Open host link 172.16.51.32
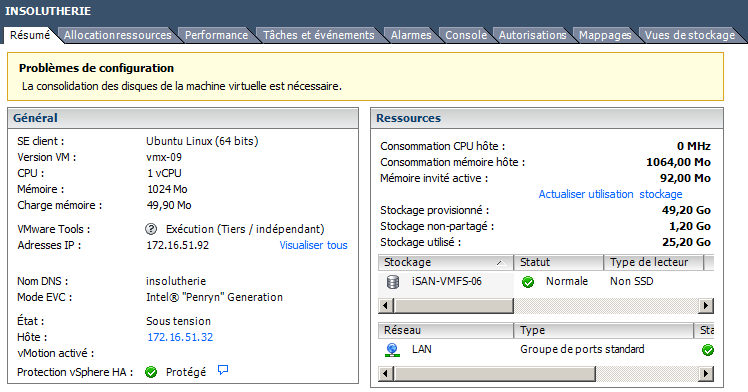The width and height of the screenshot is (748, 392). [x=180, y=337]
